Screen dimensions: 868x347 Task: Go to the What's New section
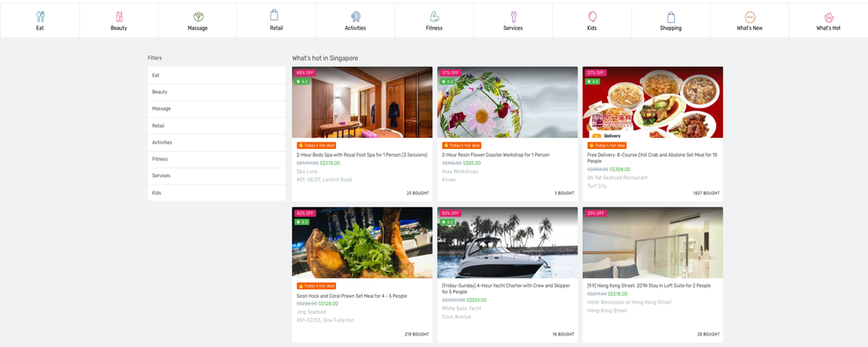pos(749,22)
